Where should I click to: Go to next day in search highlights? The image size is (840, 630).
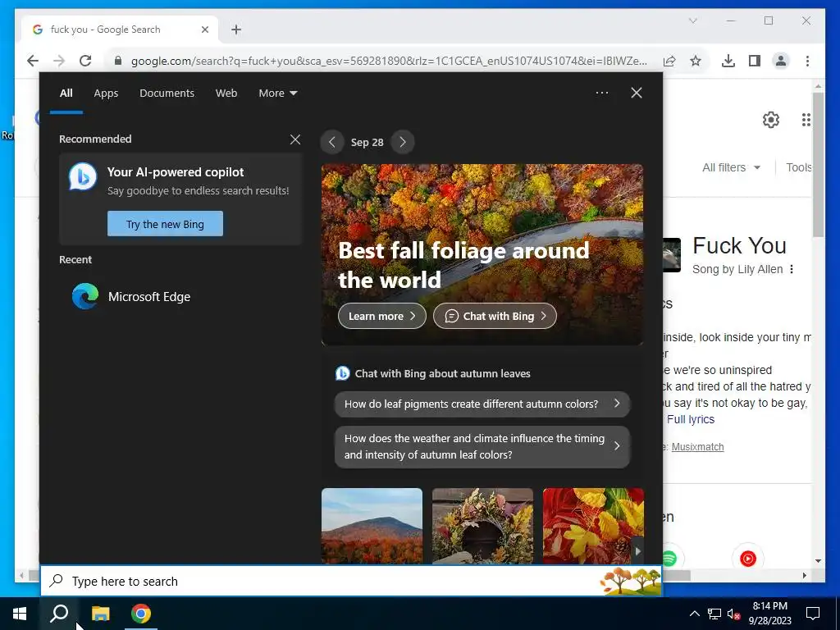click(x=403, y=142)
